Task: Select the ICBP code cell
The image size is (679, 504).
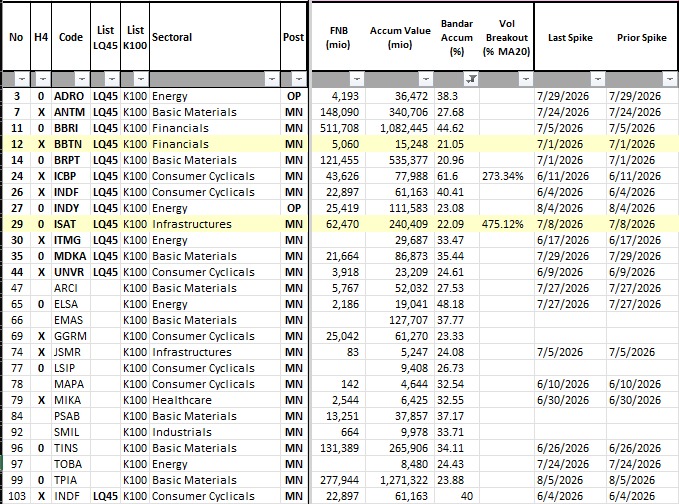Action: pyautogui.click(x=71, y=176)
